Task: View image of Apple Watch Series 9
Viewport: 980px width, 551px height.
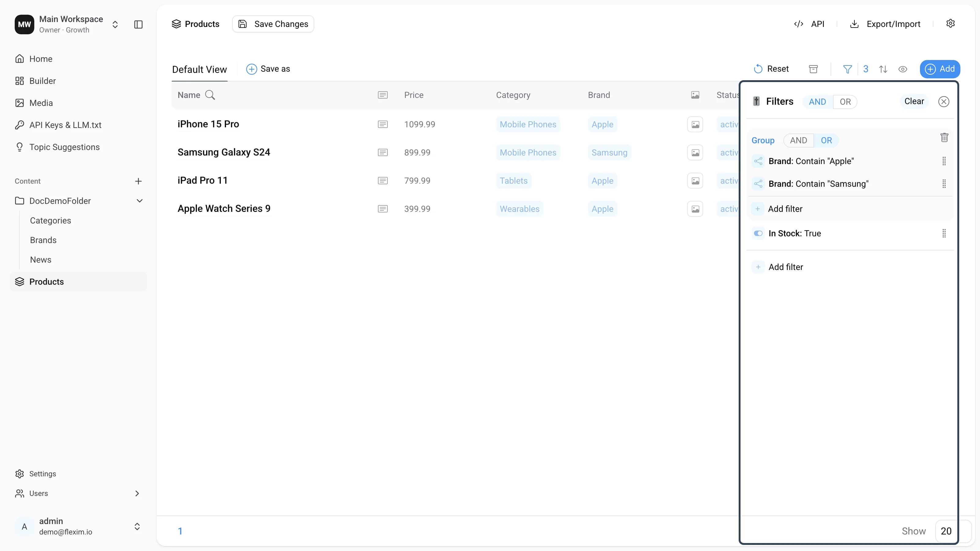Action: point(695,209)
